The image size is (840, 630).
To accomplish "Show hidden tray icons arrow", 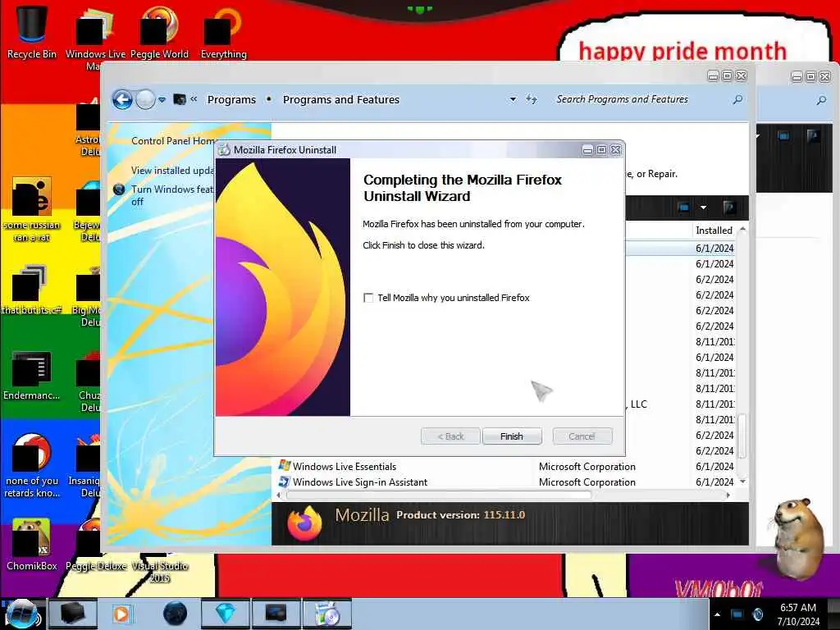I will [717, 614].
